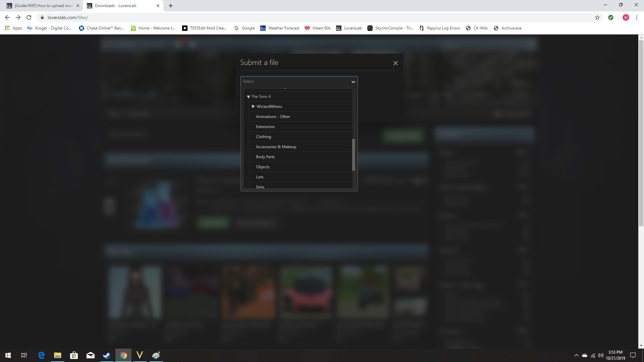This screenshot has width=644, height=362.
Task: Open the TES5Edit Mod Cleaning bookmark
Action: 204,28
